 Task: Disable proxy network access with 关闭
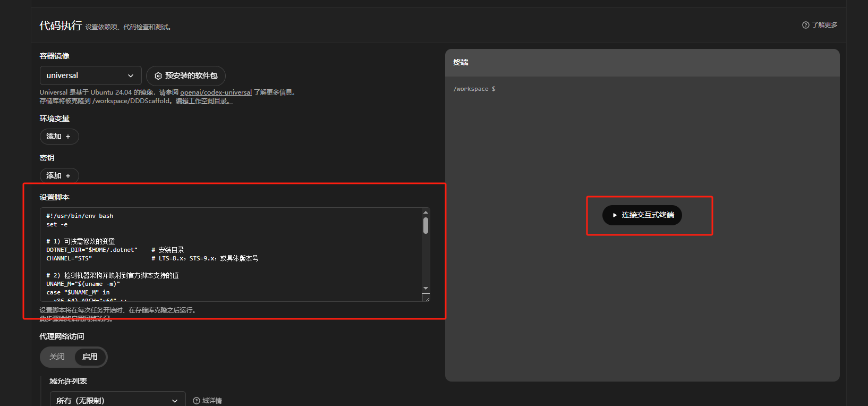click(57, 357)
